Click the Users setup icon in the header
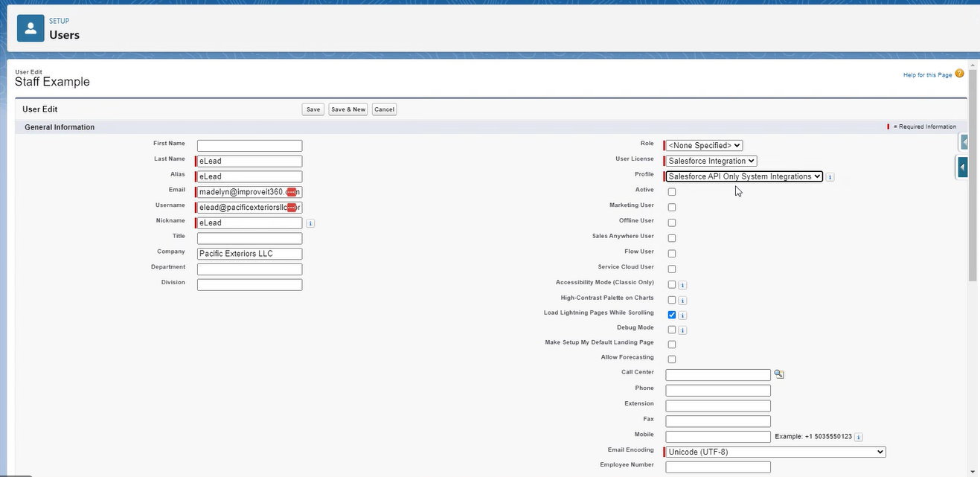The height and width of the screenshot is (477, 980). [30, 28]
